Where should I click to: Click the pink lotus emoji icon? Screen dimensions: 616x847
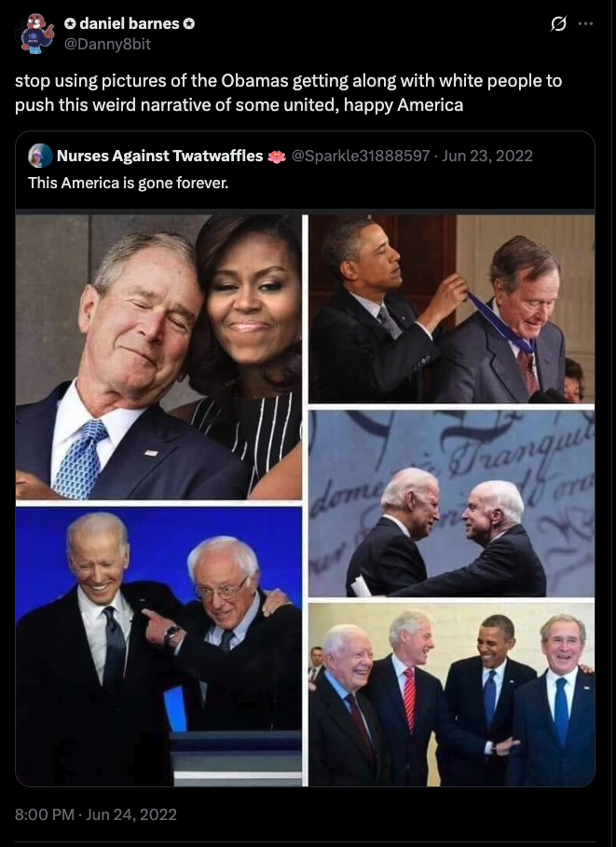point(277,157)
